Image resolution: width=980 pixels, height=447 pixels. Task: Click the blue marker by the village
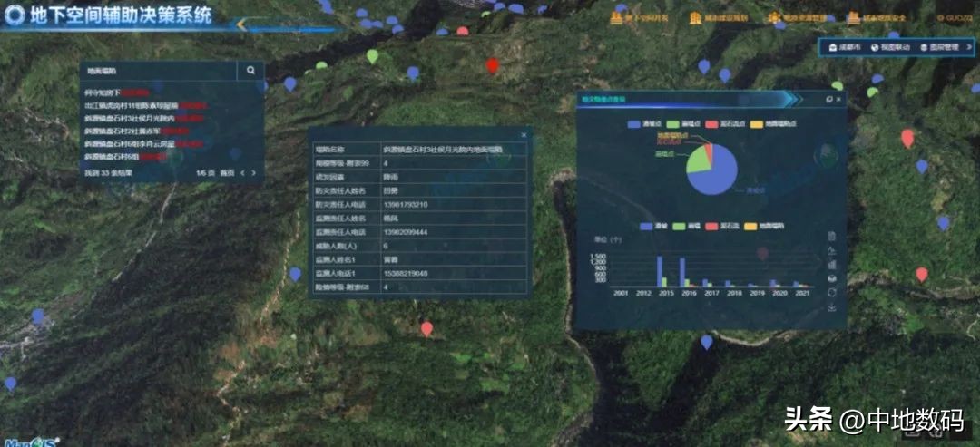38,316
